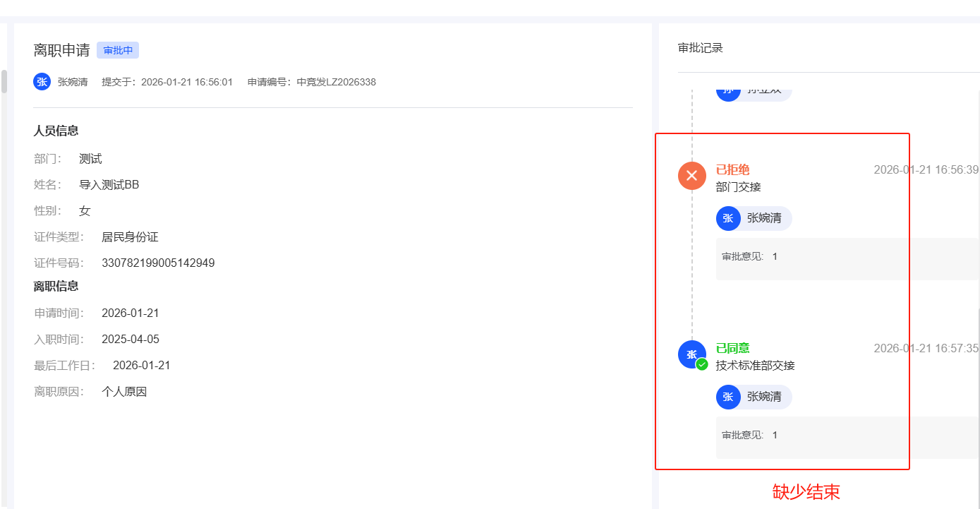Click the red rejected X icon
Viewport: 980px width, 509px height.
pos(692,176)
